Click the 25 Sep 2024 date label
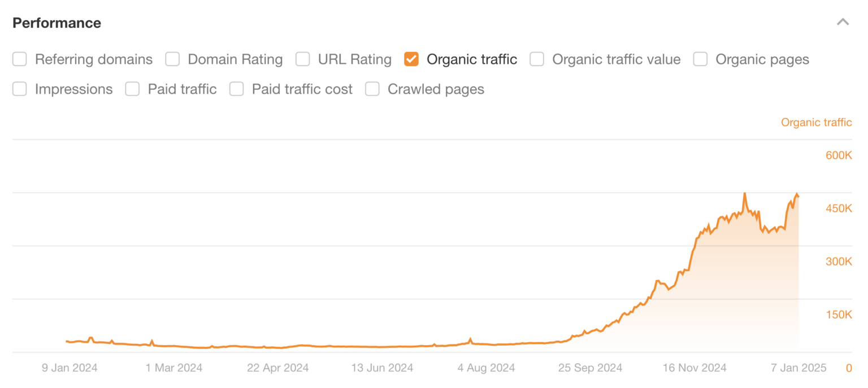This screenshot has width=868, height=388. pyautogui.click(x=591, y=368)
